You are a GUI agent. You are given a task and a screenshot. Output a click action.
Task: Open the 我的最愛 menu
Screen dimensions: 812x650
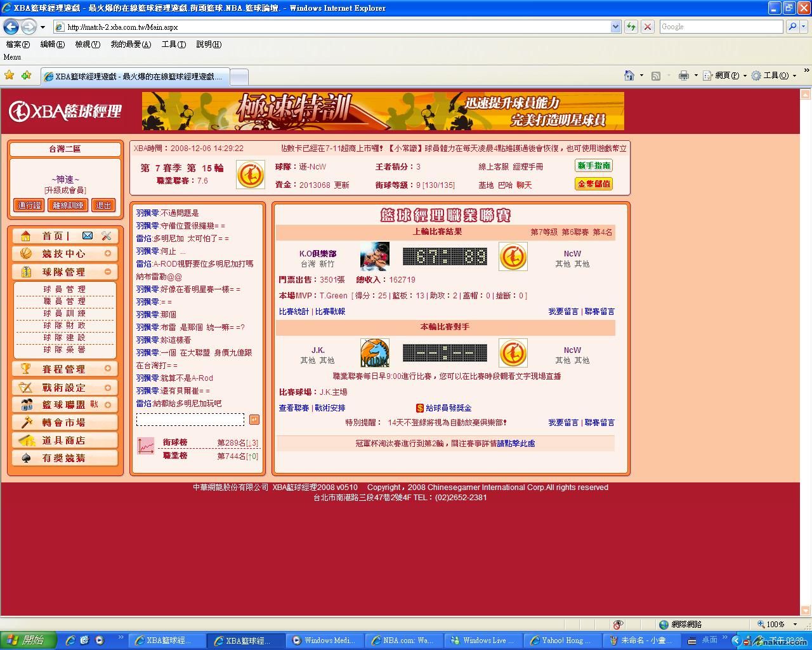[131, 44]
